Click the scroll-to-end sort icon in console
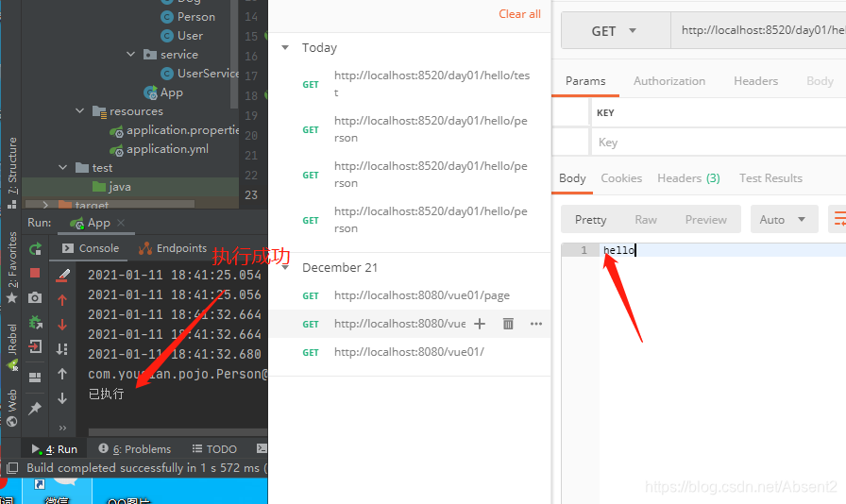The image size is (846, 504). coord(62,349)
